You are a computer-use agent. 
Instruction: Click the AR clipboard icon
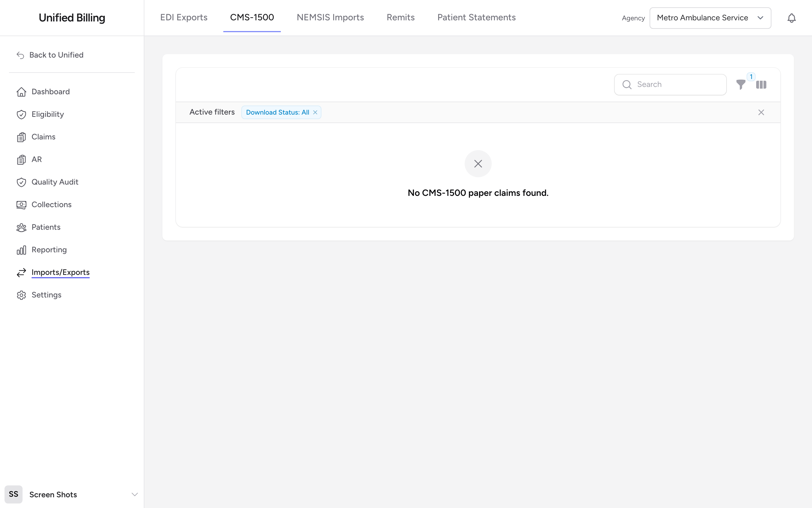21,159
